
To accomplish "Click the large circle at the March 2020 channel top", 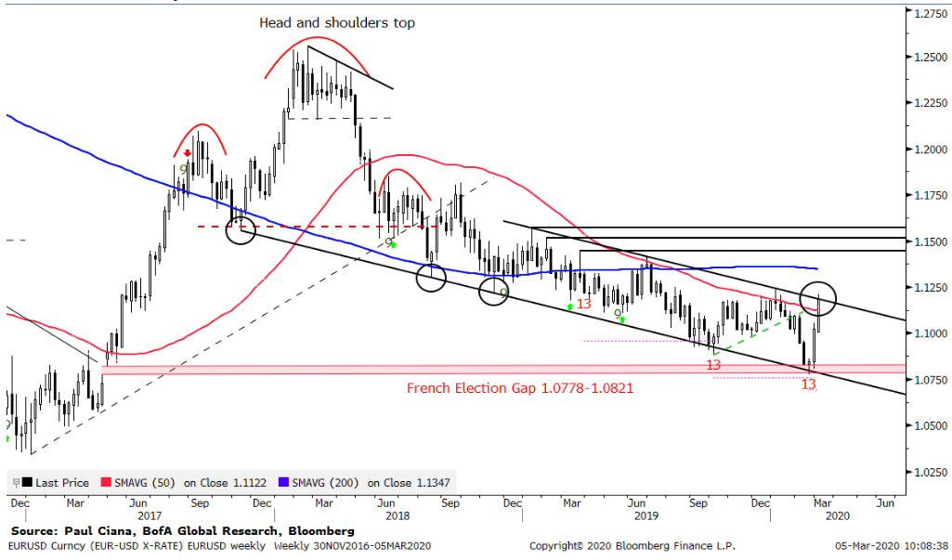I will [817, 298].
